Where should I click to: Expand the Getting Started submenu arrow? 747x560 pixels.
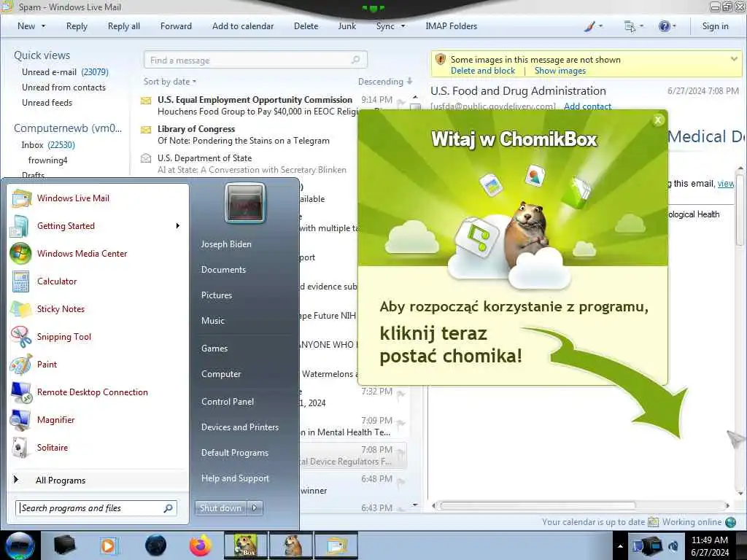(x=178, y=226)
